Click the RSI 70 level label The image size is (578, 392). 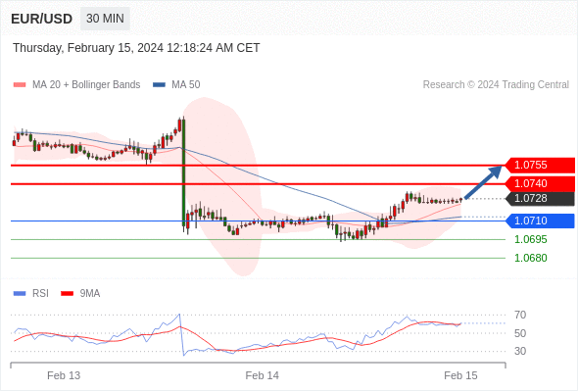coord(520,315)
